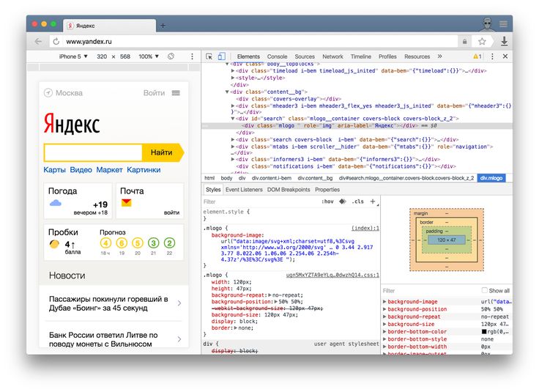Click the black border-bottom-color swatch
The height and width of the screenshot is (392, 539).
coord(484,332)
